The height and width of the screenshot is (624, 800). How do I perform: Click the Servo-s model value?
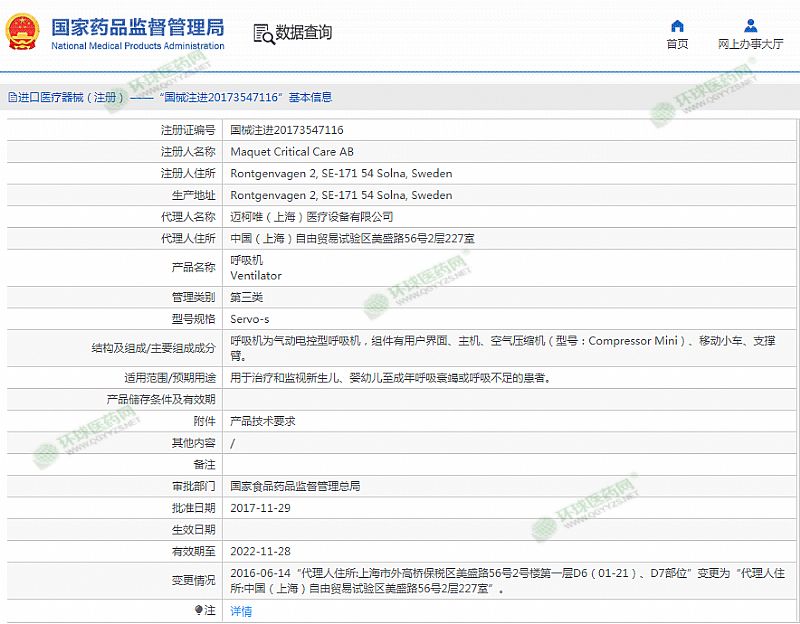251,319
